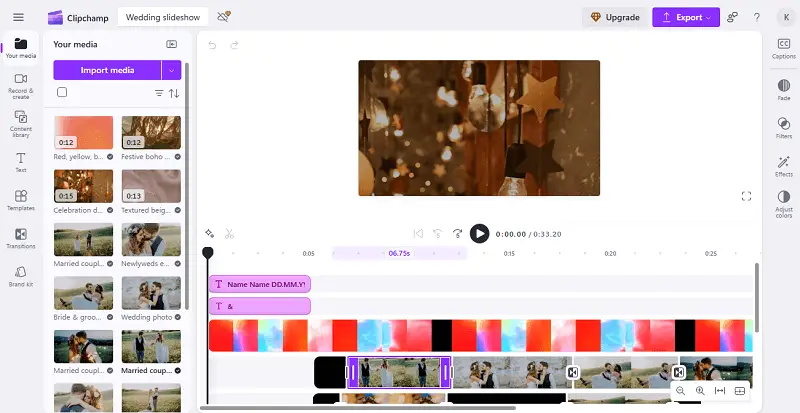The height and width of the screenshot is (413, 800).
Task: Click the cloud sync off icon
Action: pyautogui.click(x=223, y=17)
